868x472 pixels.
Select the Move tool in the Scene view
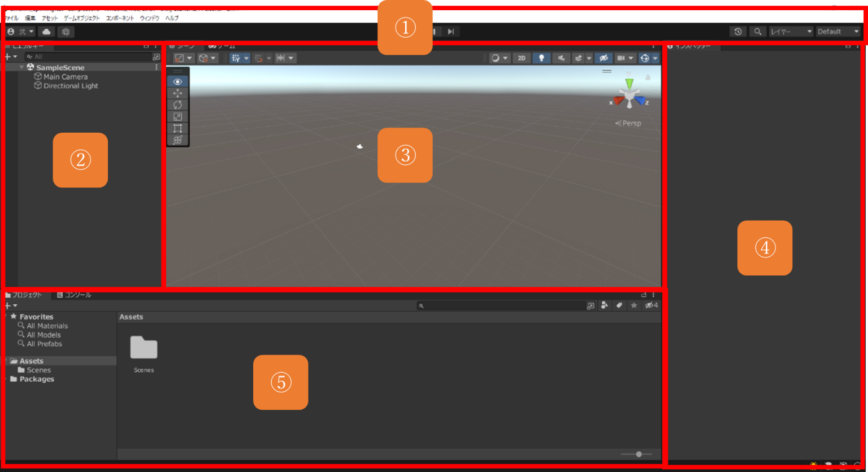[x=177, y=93]
